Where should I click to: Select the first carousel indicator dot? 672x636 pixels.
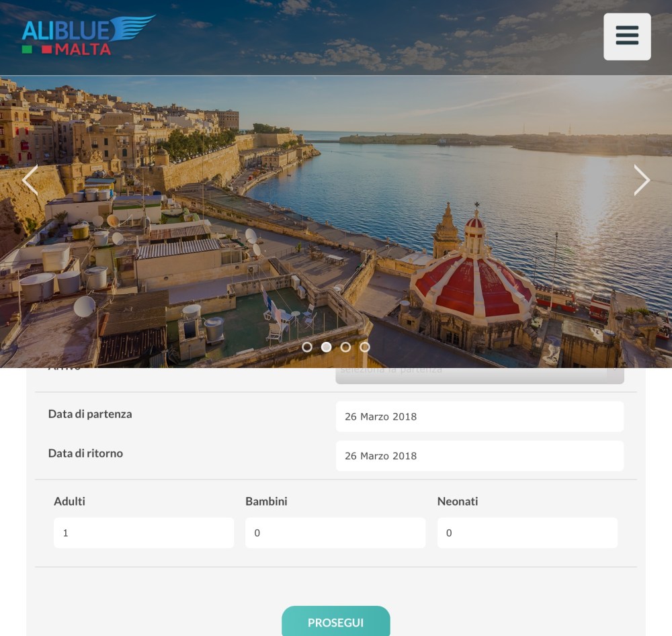click(307, 347)
